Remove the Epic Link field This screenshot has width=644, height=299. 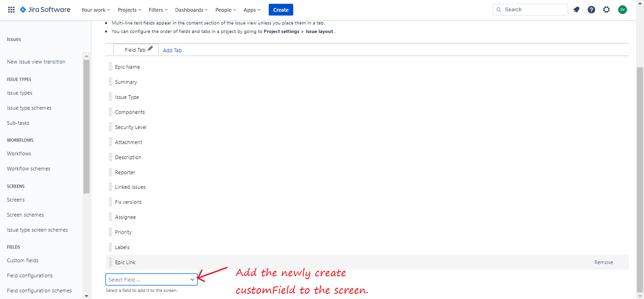603,262
